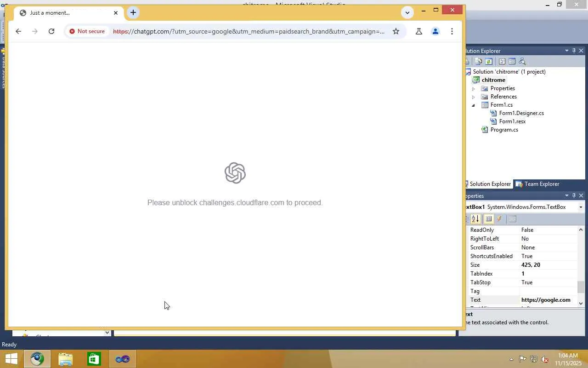
Task: Open the Chrome profile menu
Action: tap(435, 31)
